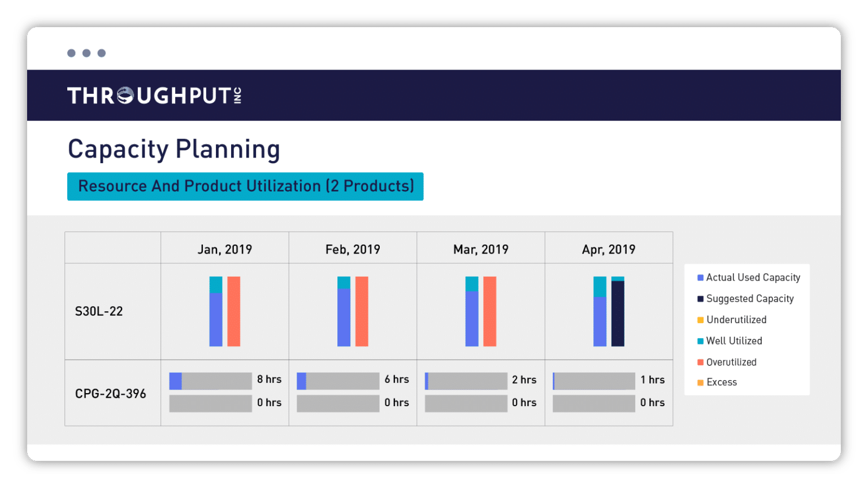Select the Suggested Capacity legend swatch

(x=700, y=298)
